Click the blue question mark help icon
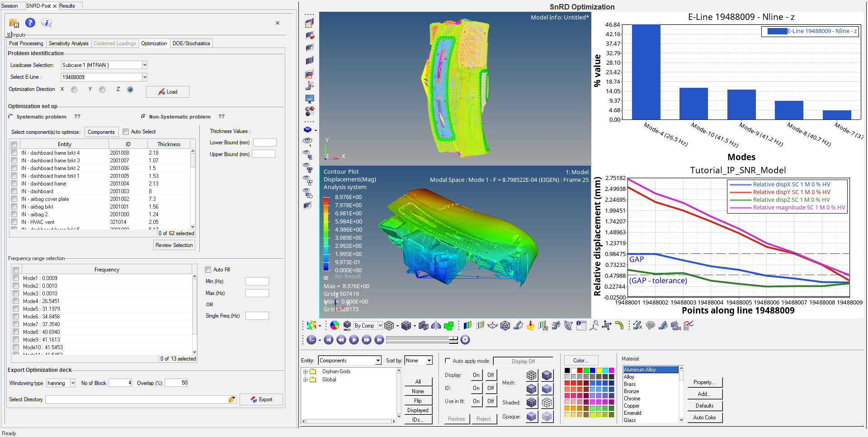868x437 pixels. pyautogui.click(x=30, y=23)
